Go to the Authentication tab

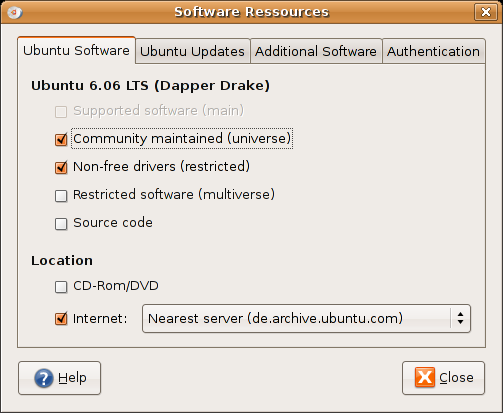coord(433,52)
